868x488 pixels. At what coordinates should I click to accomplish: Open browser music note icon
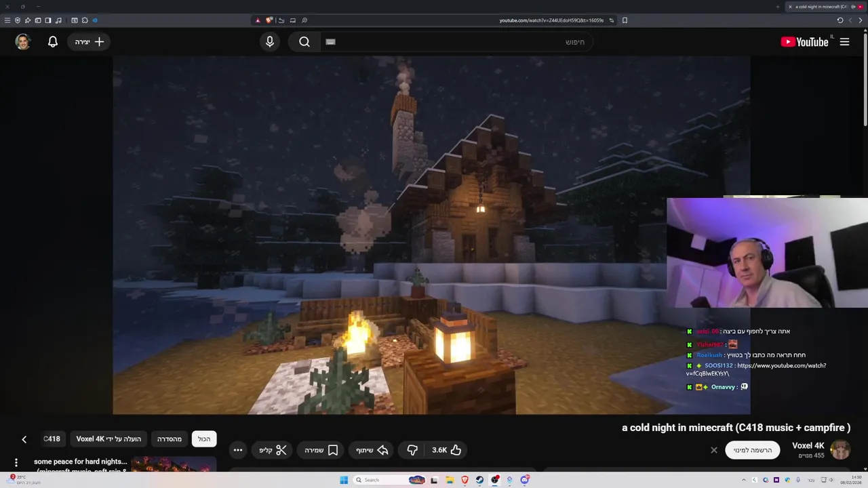tap(58, 20)
